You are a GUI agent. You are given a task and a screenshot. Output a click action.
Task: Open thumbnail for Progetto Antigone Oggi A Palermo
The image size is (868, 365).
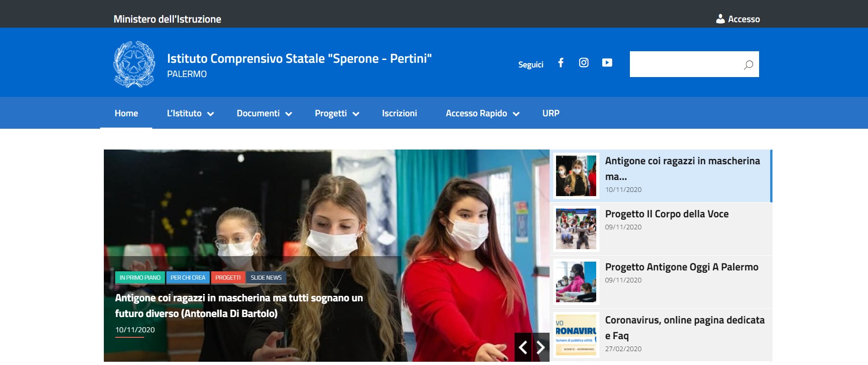click(x=576, y=282)
